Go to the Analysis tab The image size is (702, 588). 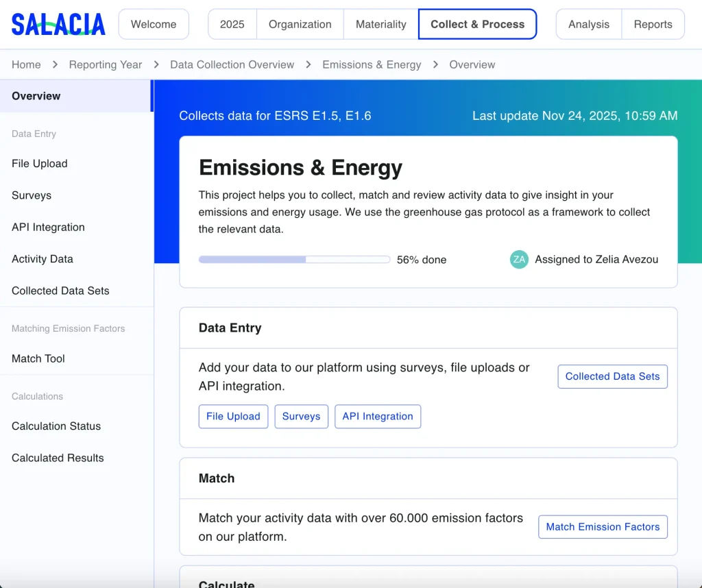pos(588,24)
